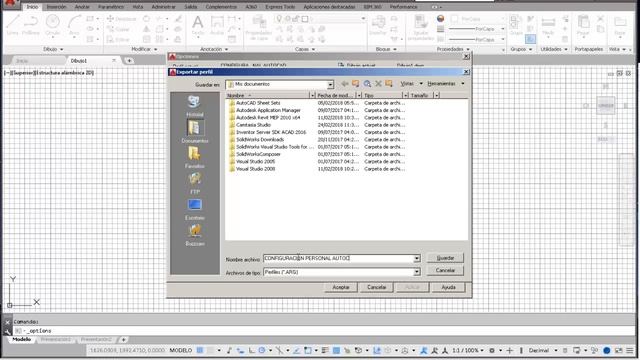The image size is (640, 360).
Task: Open the FTP location in the sidebar
Action: click(195, 184)
